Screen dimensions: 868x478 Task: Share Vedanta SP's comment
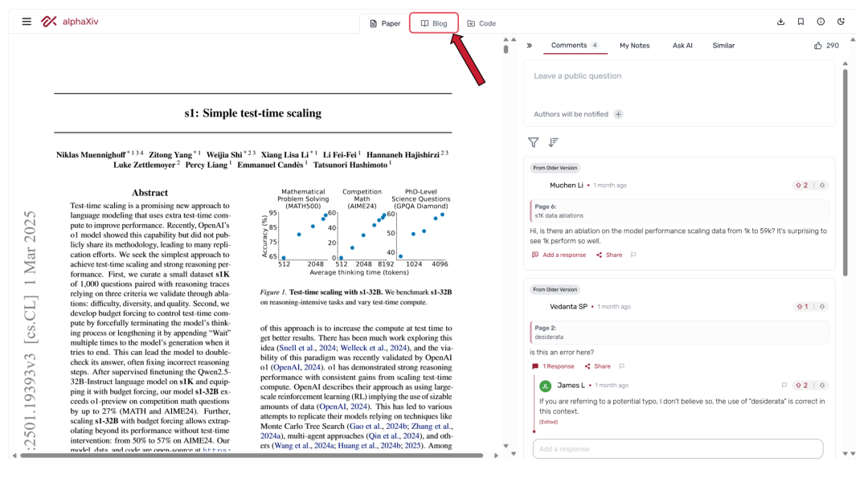[597, 366]
